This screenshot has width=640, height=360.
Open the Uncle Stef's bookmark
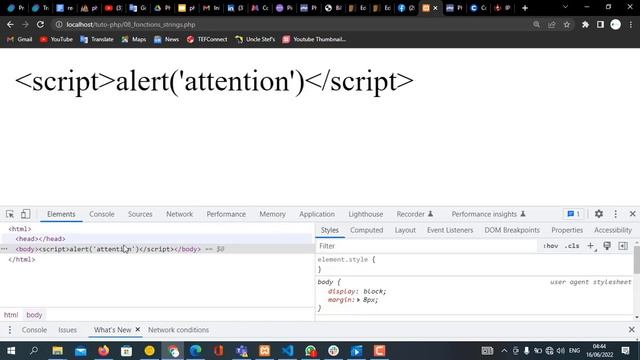[255, 39]
